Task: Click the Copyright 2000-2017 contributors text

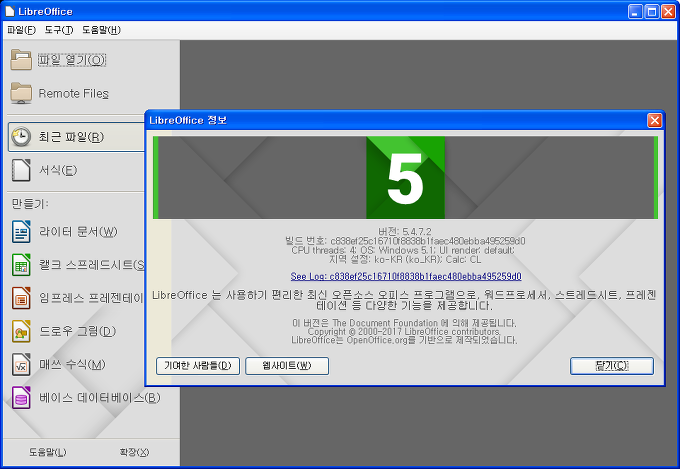Action: tap(404, 332)
